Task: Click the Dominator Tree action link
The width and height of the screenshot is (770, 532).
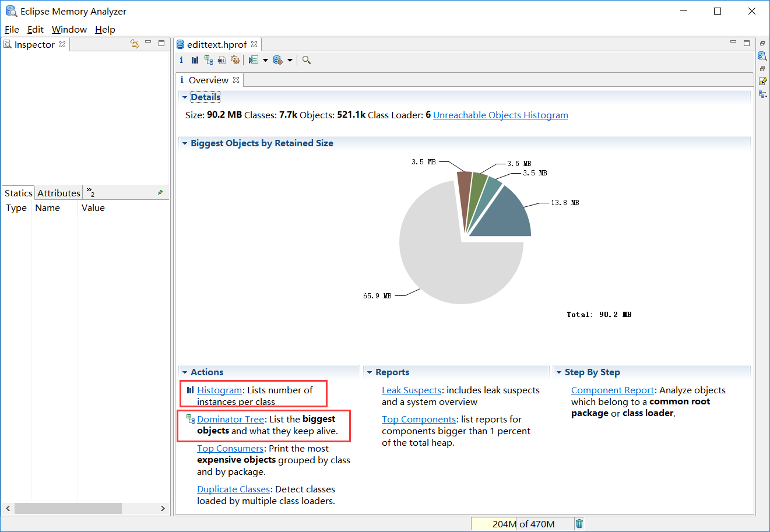Action: pyautogui.click(x=231, y=419)
